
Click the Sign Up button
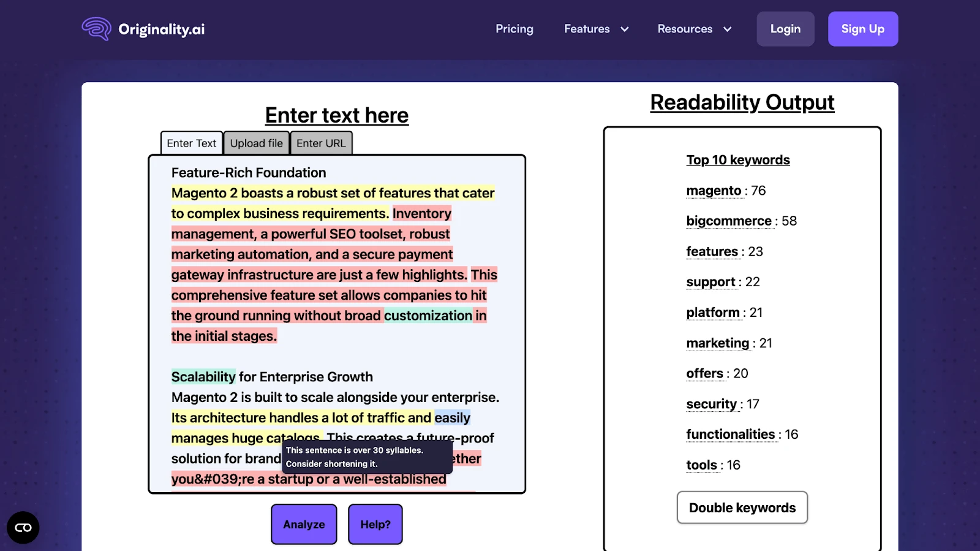click(862, 29)
